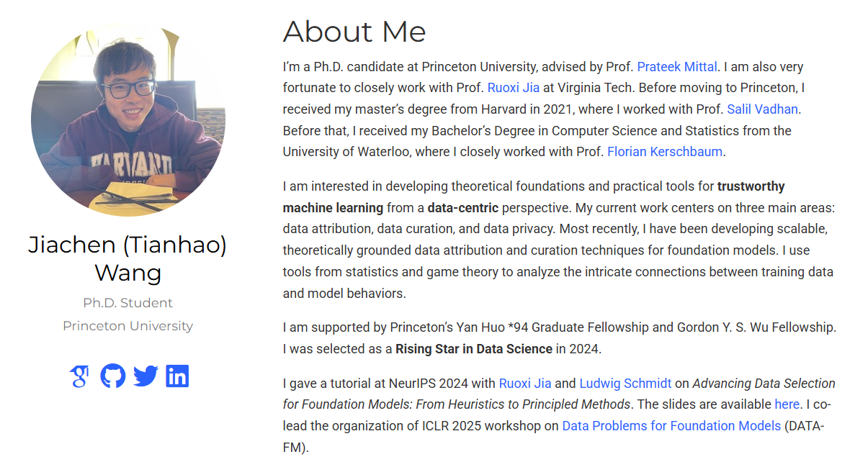
Task: Open the Google Scholar profile icon
Action: pos(79,376)
